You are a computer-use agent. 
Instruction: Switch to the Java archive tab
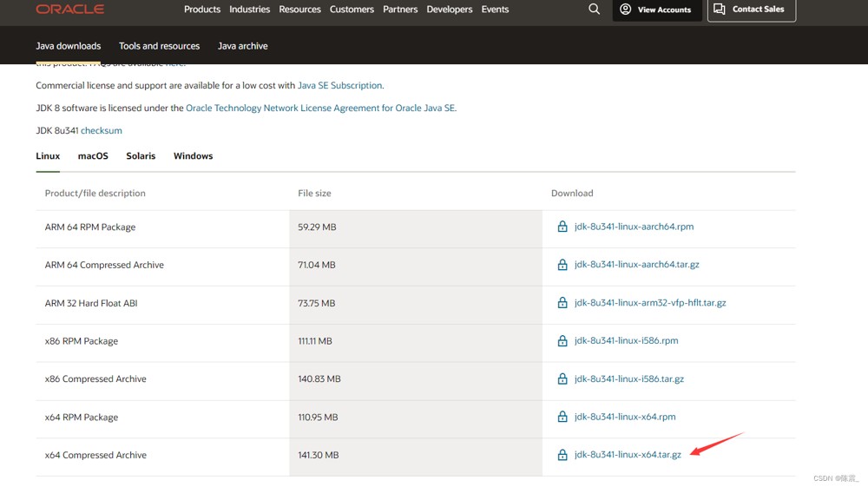coord(242,46)
